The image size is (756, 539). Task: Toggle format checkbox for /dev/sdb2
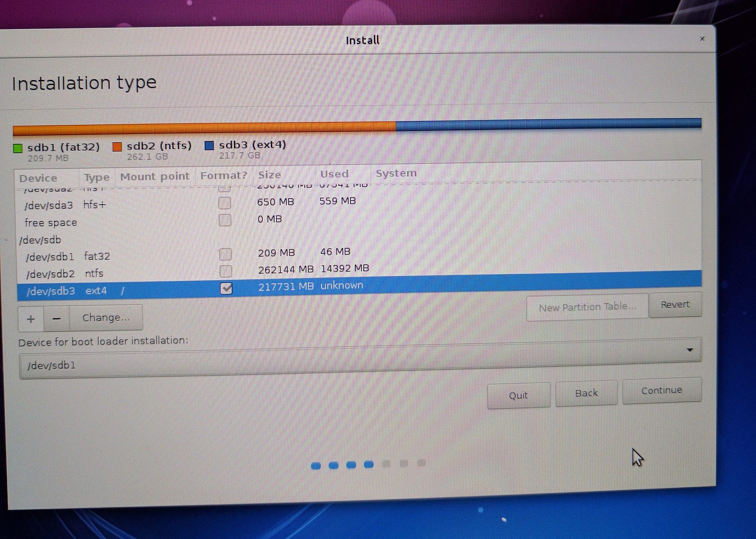click(x=226, y=271)
